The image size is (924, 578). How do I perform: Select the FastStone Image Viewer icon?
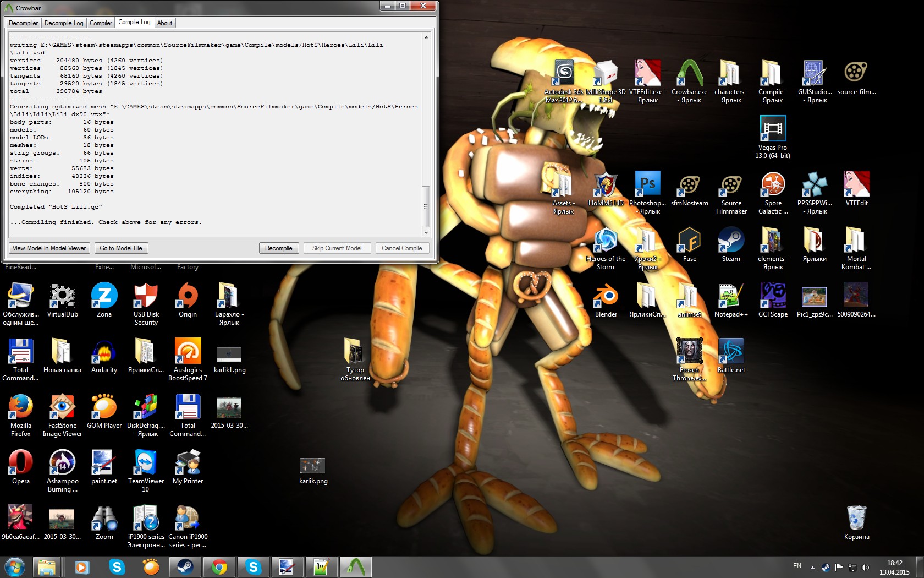click(x=63, y=415)
